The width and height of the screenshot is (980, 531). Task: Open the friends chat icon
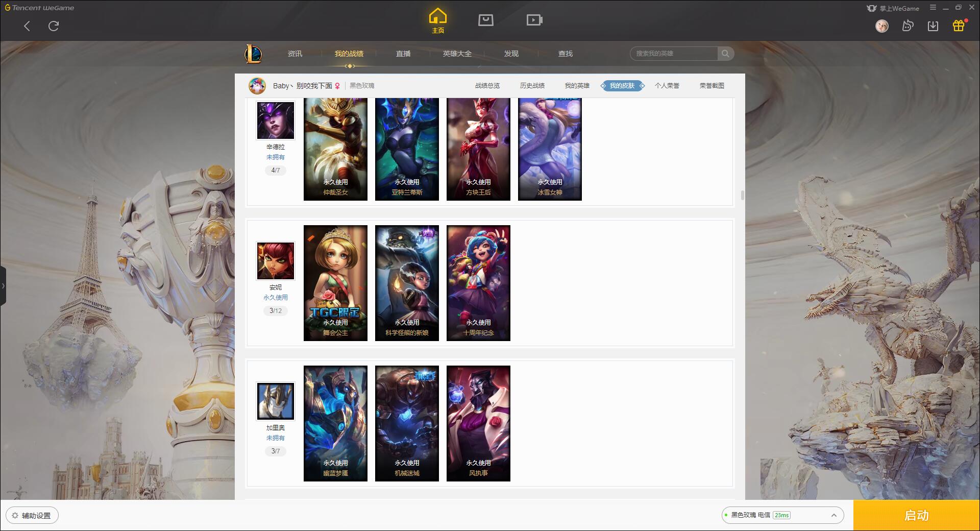tap(908, 26)
